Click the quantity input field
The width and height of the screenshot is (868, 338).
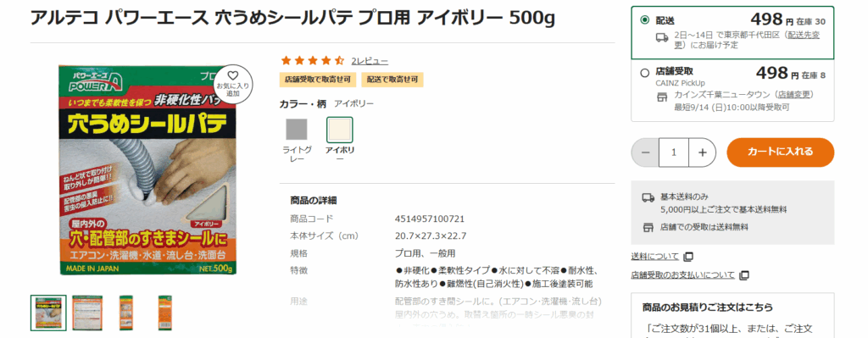tap(674, 152)
